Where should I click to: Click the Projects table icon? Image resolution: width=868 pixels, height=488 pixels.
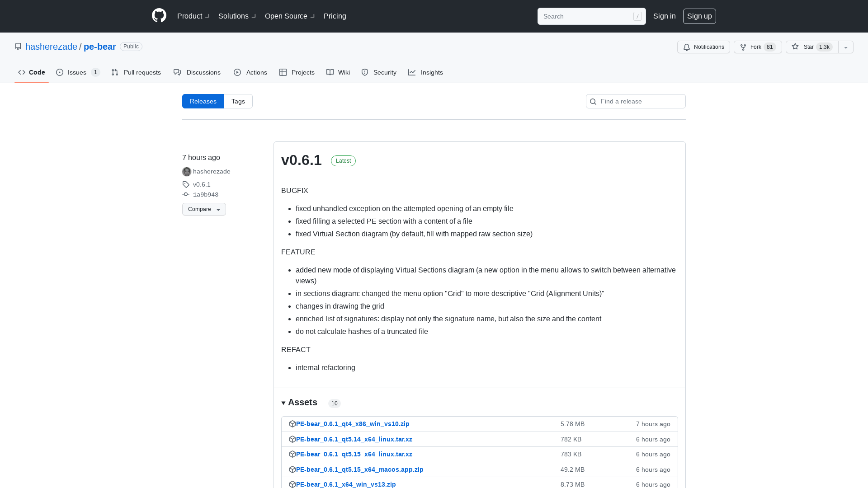pyautogui.click(x=283, y=72)
